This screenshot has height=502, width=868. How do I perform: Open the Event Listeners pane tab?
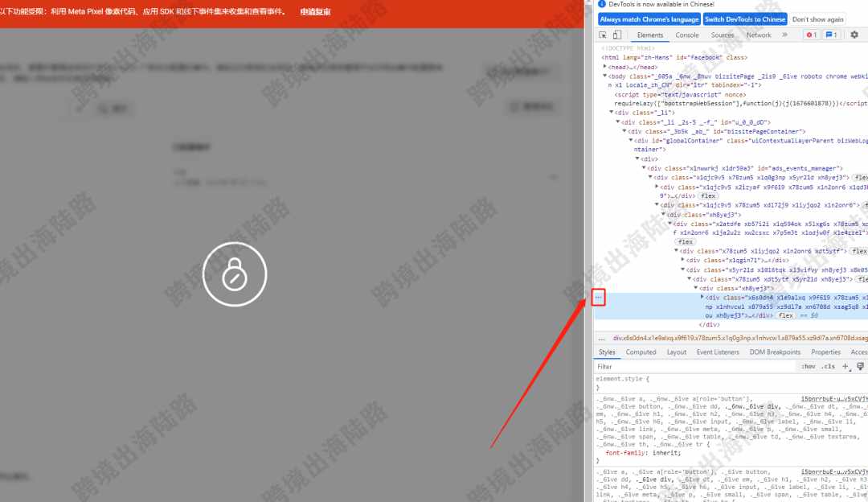pos(718,352)
